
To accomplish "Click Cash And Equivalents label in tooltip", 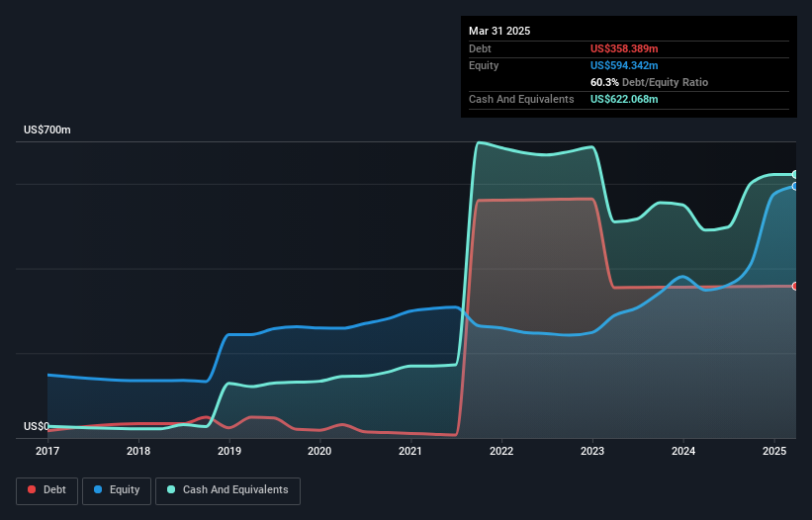I will 521,99.
